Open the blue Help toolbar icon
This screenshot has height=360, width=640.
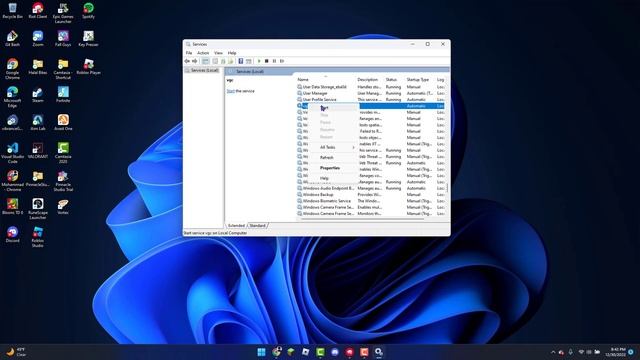click(241, 61)
